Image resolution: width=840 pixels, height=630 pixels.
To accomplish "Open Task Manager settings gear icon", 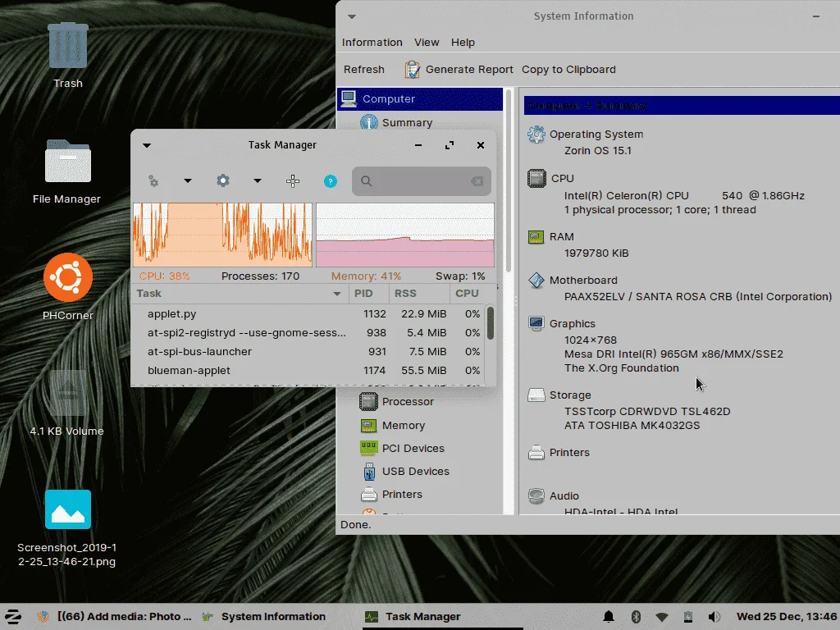I will (x=223, y=180).
